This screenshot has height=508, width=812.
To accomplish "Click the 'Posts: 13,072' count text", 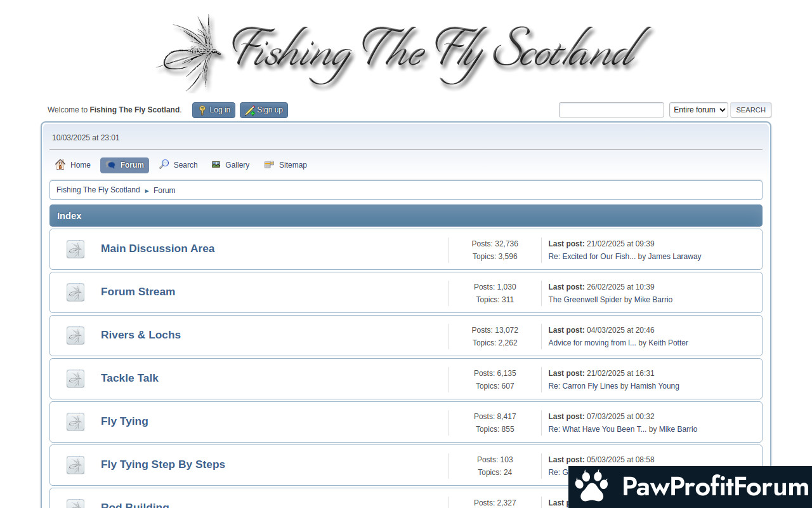I will [x=495, y=330].
